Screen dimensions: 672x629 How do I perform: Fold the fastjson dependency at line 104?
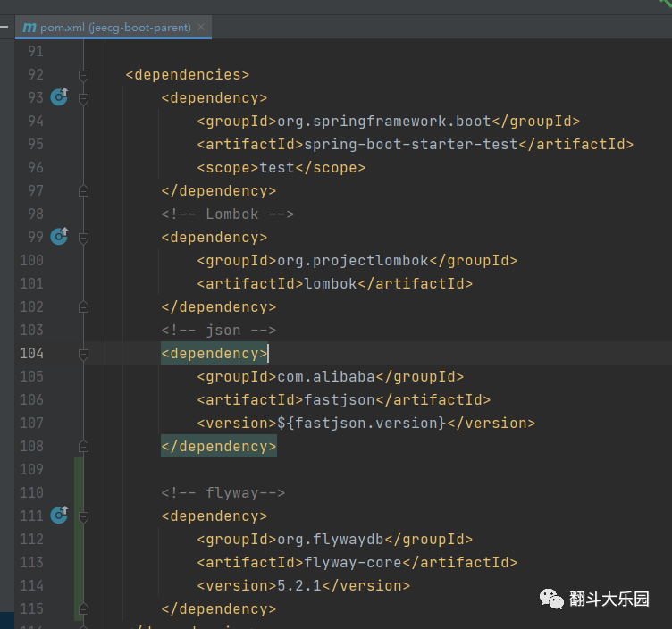[83, 354]
